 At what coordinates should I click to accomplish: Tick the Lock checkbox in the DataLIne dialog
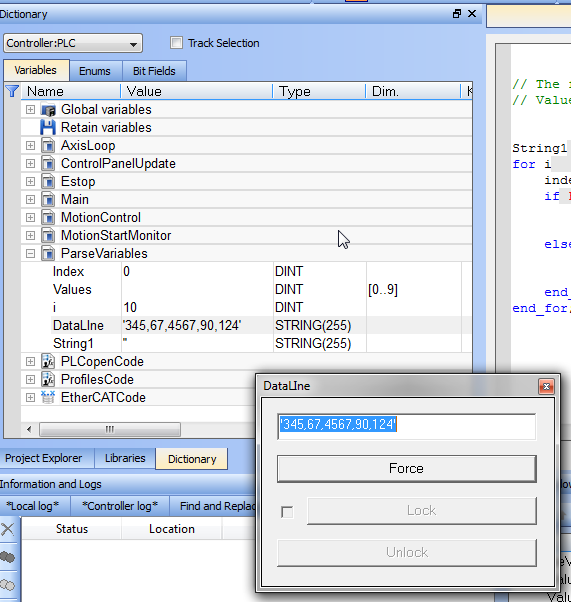(x=287, y=512)
